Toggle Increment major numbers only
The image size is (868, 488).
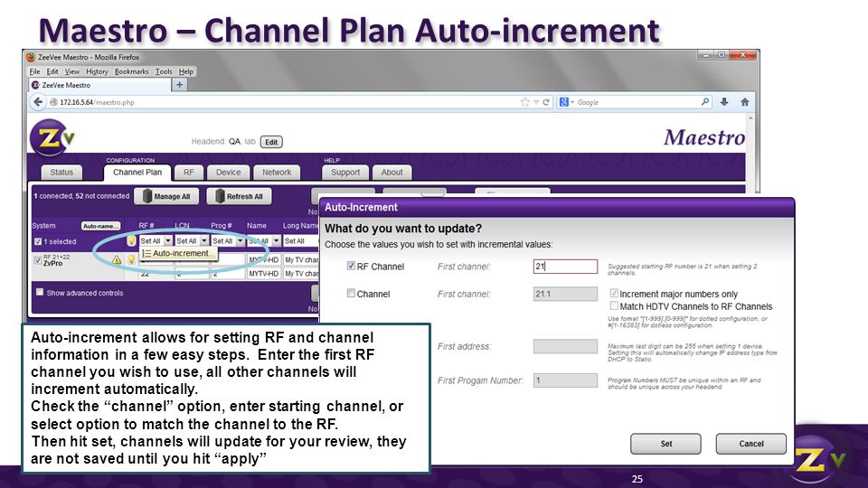(x=614, y=293)
